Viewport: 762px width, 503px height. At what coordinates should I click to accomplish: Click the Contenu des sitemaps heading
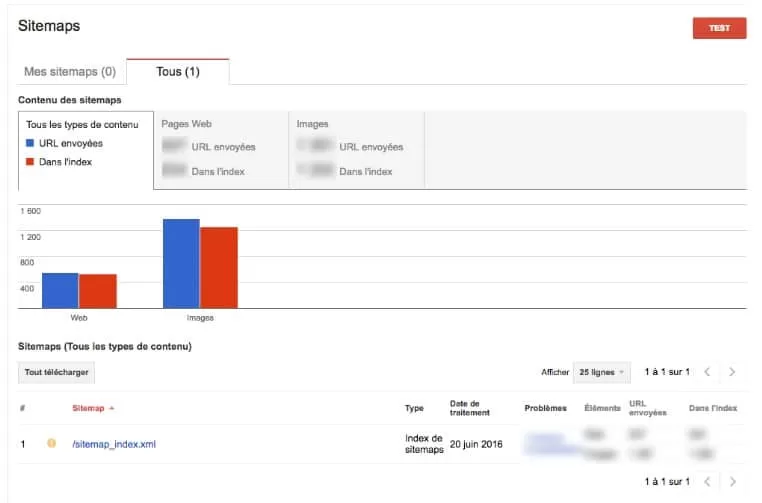pos(69,100)
